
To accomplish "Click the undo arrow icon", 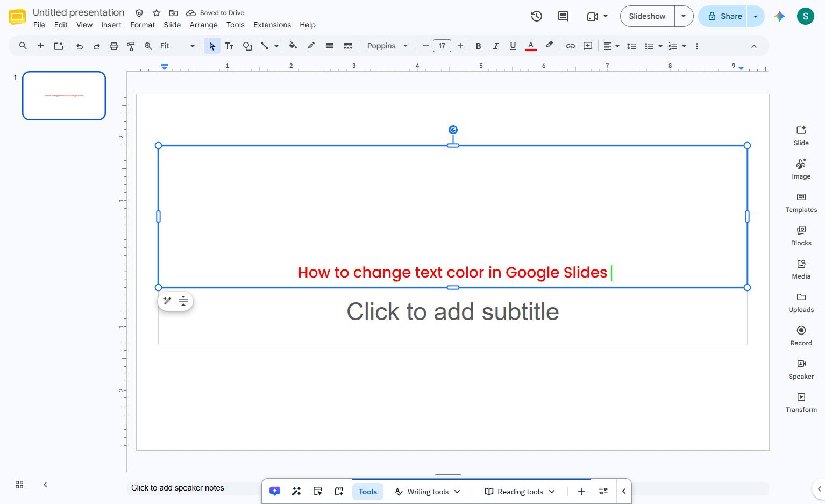I will [80, 46].
